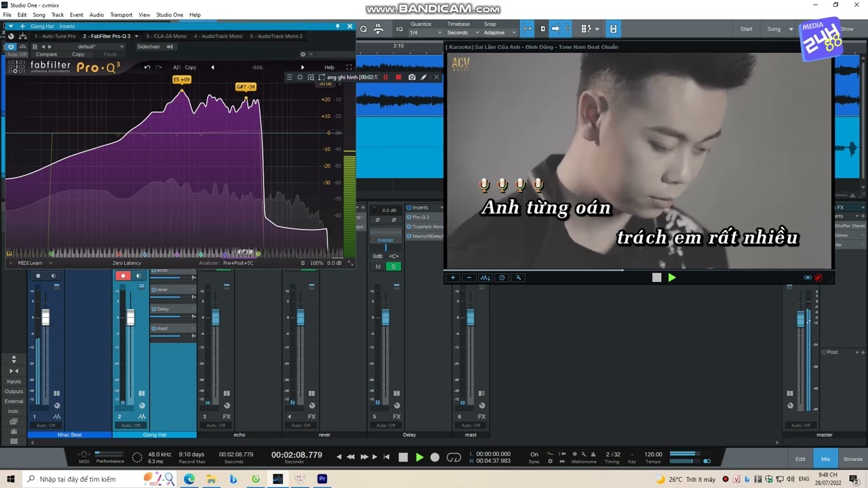Click the camera screenshot icon in recorder
Viewport: 868px width, 488px height.
pyautogui.click(x=412, y=77)
